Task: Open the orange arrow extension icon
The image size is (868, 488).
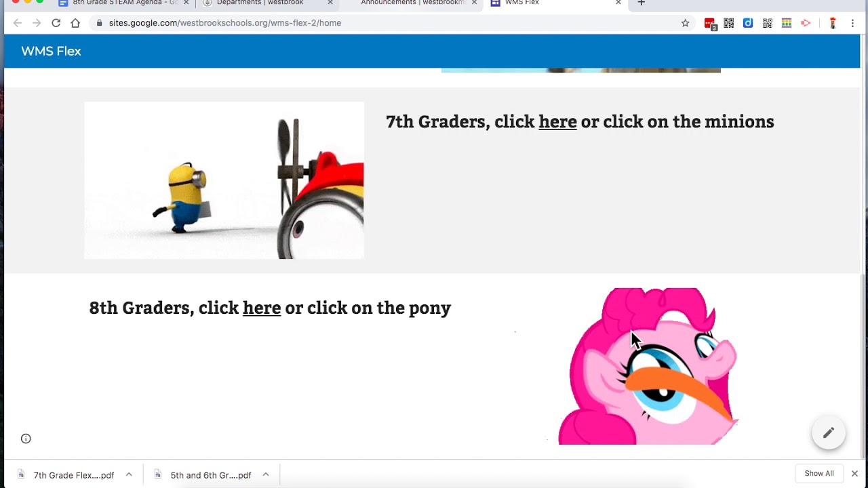Action: pos(806,23)
